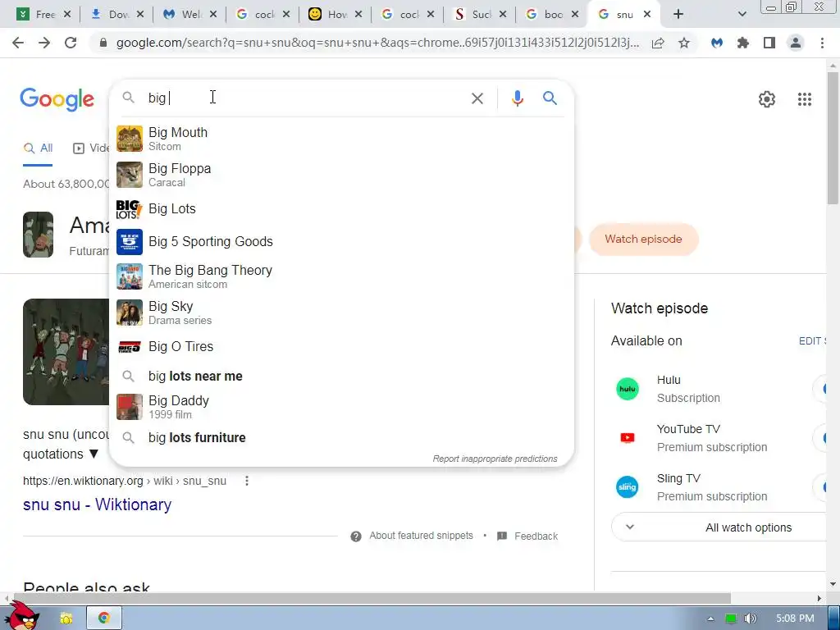The image size is (840, 630).
Task: Close the Suc browser tab
Action: point(503,15)
